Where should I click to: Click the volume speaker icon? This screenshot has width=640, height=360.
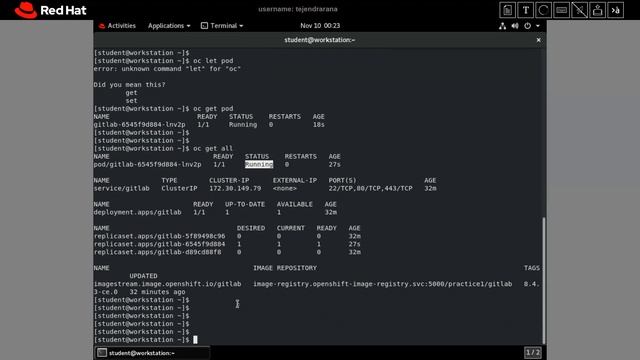click(515, 26)
